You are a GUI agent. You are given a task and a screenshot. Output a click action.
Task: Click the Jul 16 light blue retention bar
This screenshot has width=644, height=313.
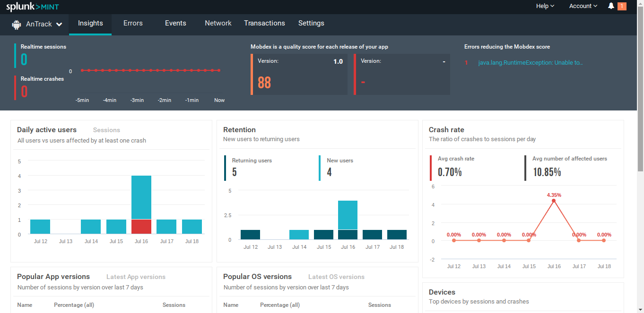(348, 215)
